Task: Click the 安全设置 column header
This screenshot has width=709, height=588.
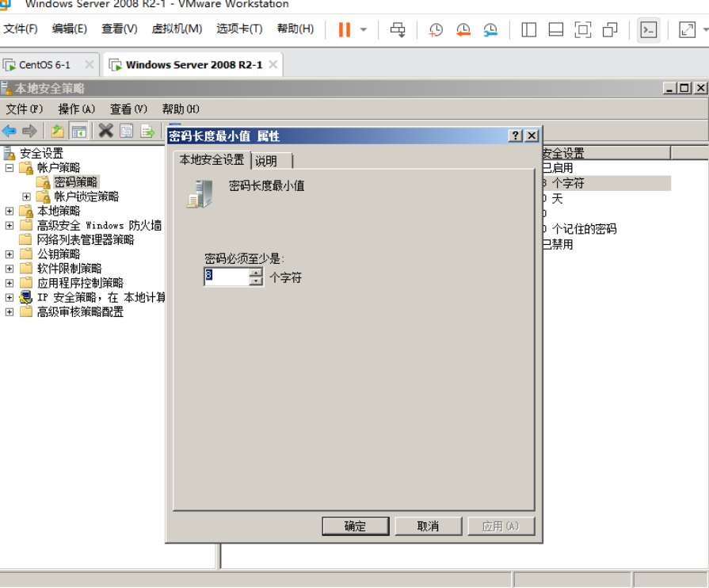Action: tap(606, 153)
